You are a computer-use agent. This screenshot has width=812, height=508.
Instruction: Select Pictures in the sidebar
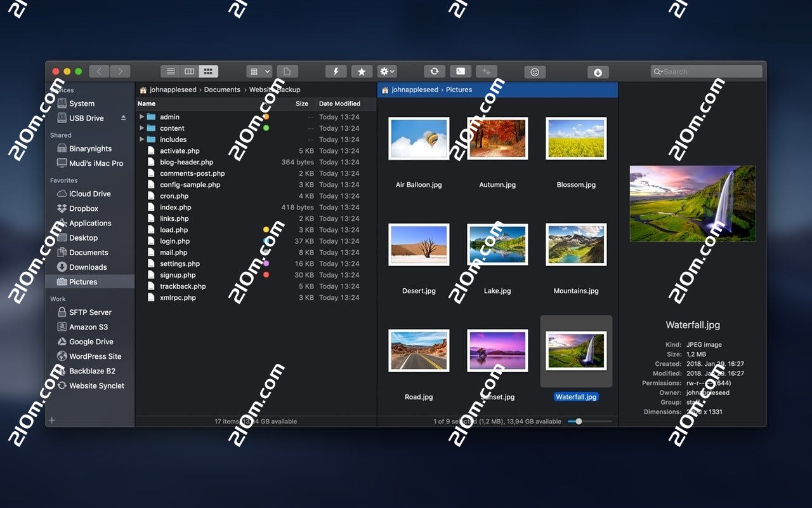point(89,282)
